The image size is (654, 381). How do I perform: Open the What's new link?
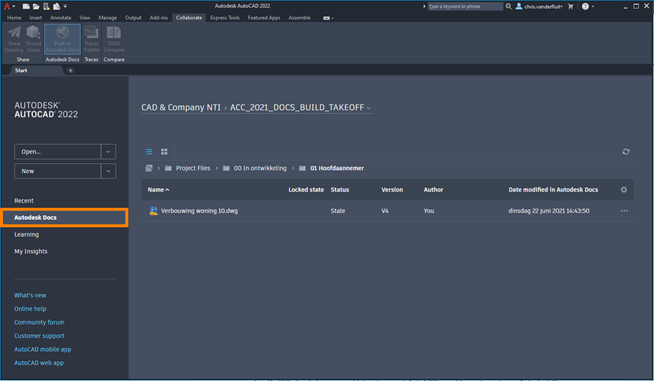click(x=30, y=295)
